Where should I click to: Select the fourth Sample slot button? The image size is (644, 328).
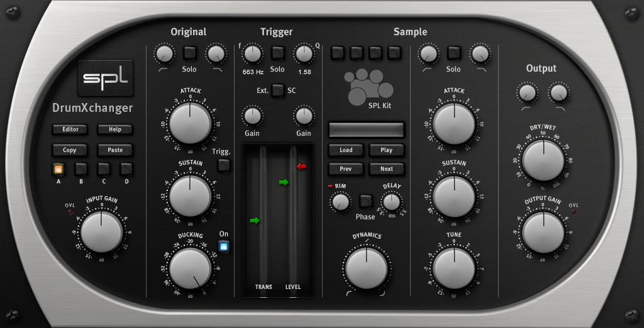click(394, 53)
